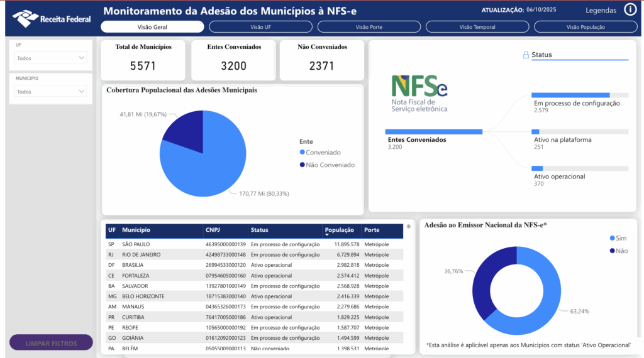Click the table vertical scrollbar handle
The height and width of the screenshot is (358, 644).
click(x=409, y=226)
